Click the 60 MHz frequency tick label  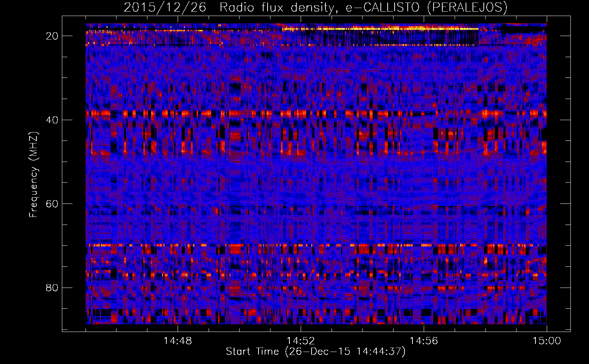(52, 203)
